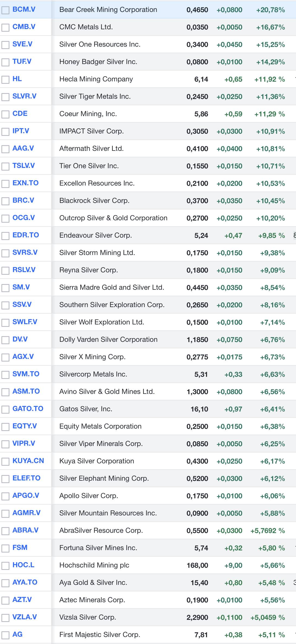The image size is (296, 644).
Task: Enable the checkbox next to GATO.TO
Action: [x=5, y=410]
